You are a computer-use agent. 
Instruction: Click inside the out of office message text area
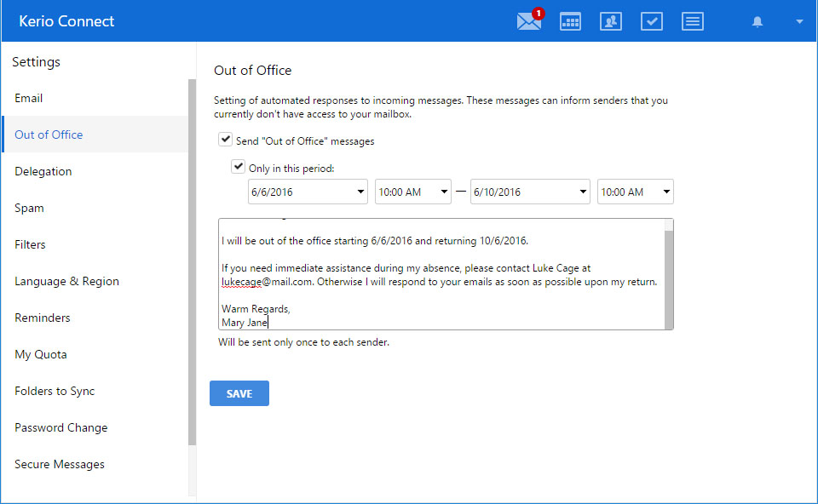[441, 274]
